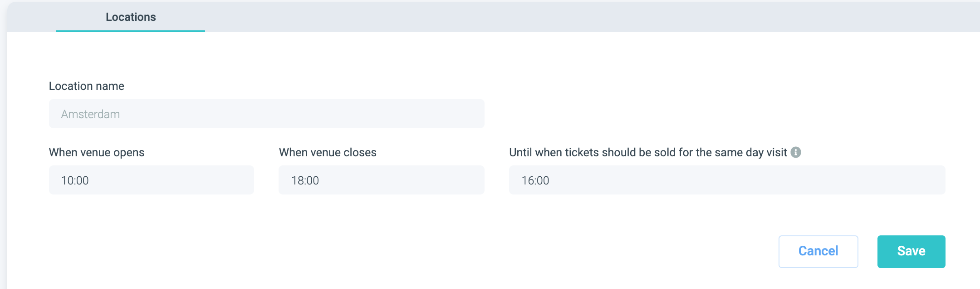
Task: Click the 'Location name' label
Action: point(87,86)
